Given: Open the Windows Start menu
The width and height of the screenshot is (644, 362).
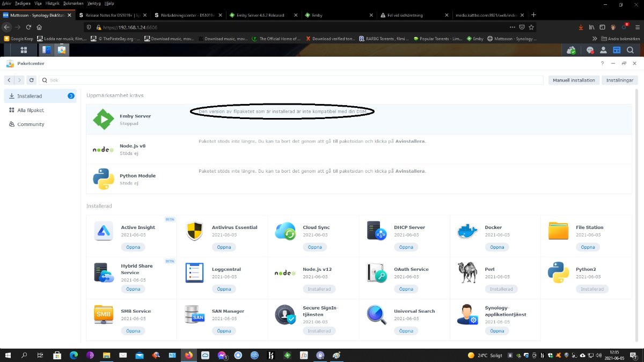Looking at the screenshot, I should pyautogui.click(x=9, y=355).
